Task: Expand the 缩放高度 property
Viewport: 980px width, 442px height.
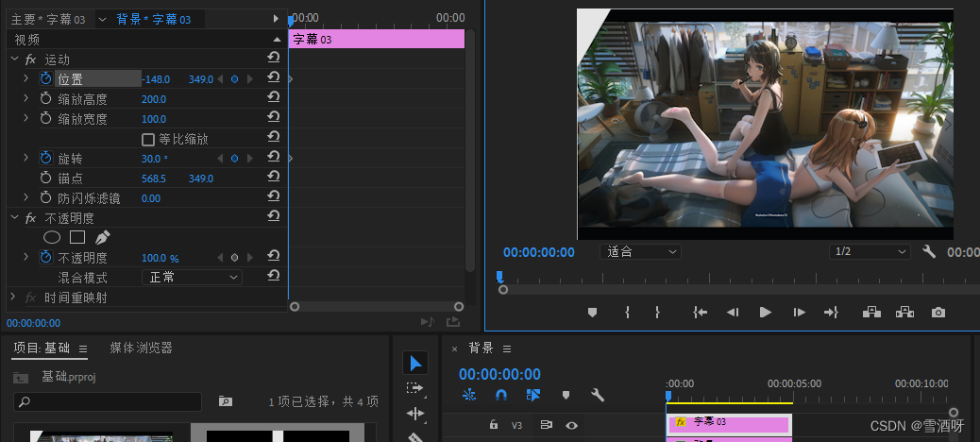Action: [25, 99]
